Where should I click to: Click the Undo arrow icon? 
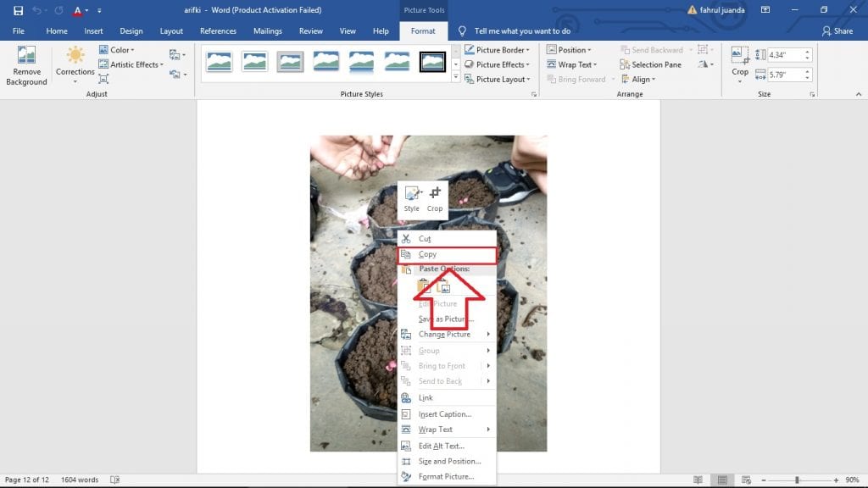[x=37, y=10]
